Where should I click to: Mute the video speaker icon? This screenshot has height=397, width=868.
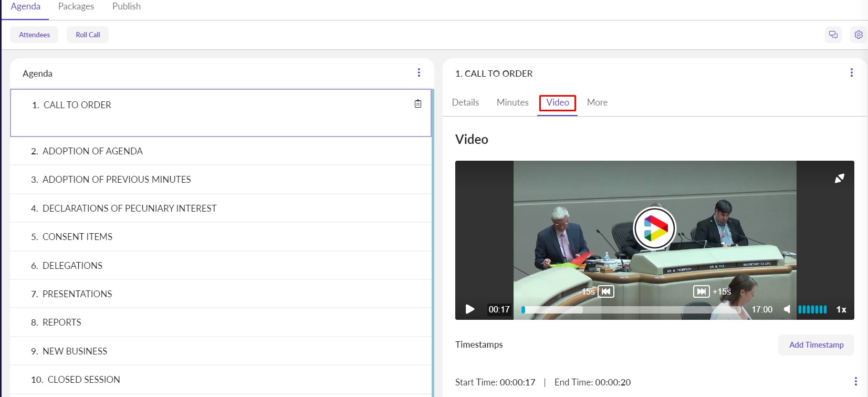click(x=787, y=309)
